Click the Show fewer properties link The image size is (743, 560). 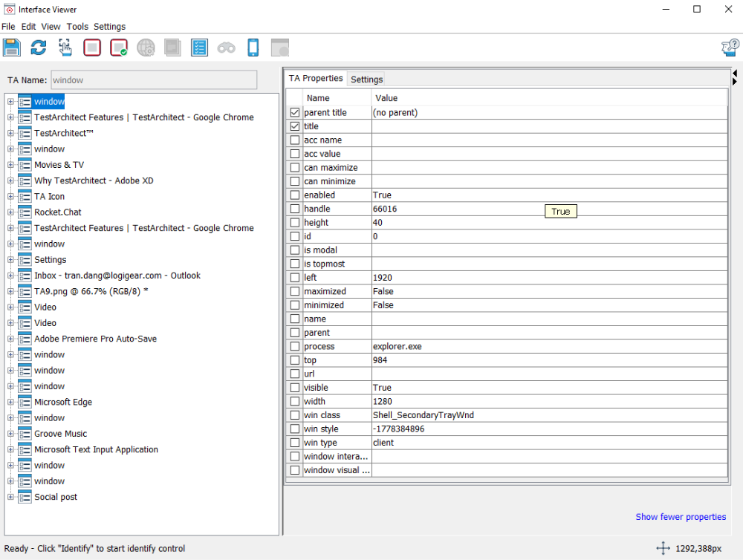point(681,517)
